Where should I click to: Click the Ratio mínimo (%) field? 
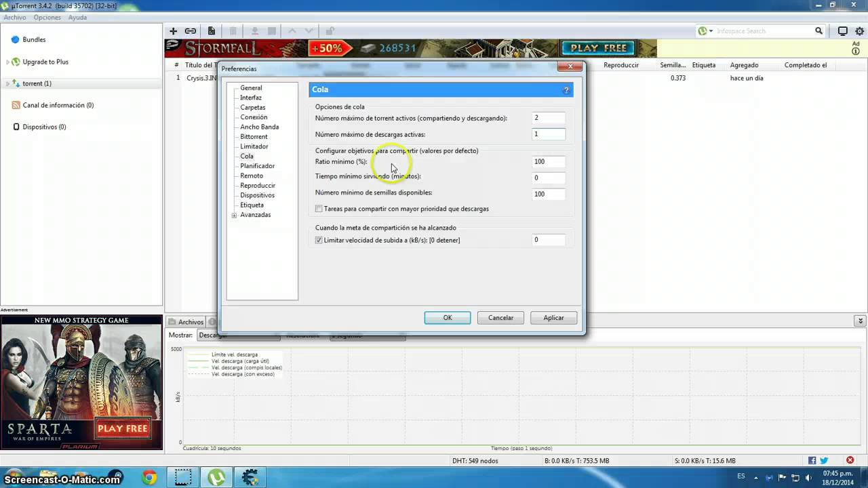(549, 161)
